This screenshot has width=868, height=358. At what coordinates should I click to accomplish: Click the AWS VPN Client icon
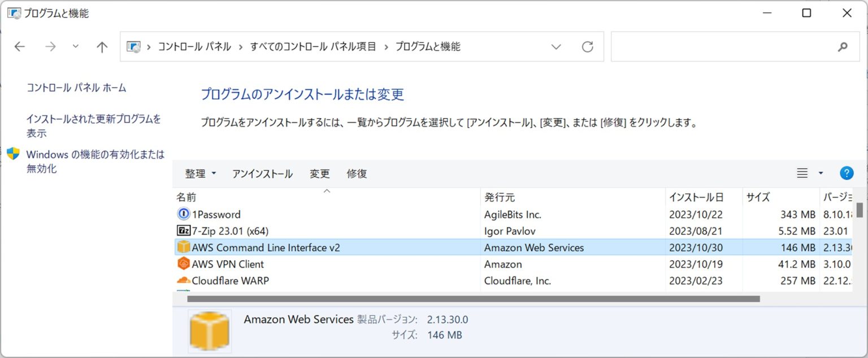pos(182,264)
